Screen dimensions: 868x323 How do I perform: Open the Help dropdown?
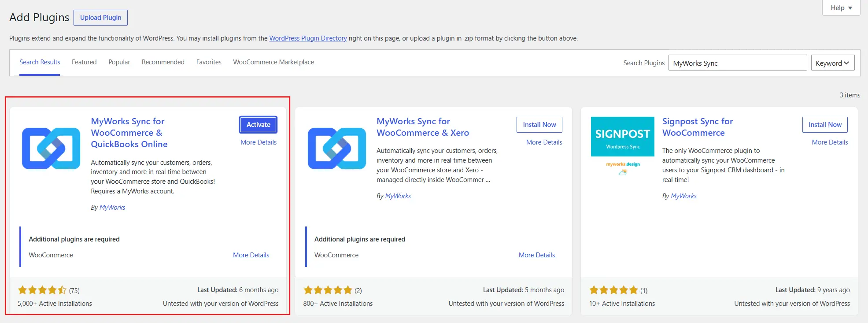click(841, 8)
